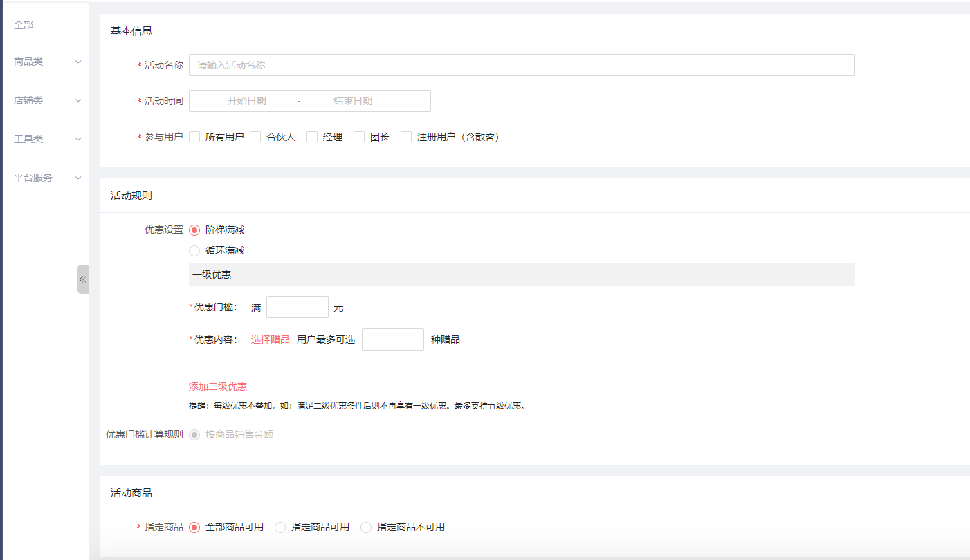The image size is (970, 560).
Task: Open the 全部 sidebar item
Action: pos(24,25)
